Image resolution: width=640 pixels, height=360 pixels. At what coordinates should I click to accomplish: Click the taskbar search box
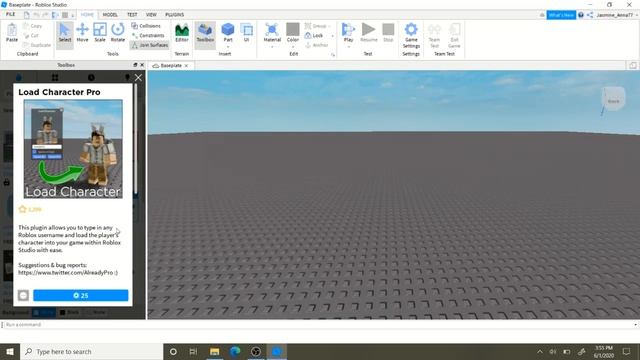[x=91, y=351]
